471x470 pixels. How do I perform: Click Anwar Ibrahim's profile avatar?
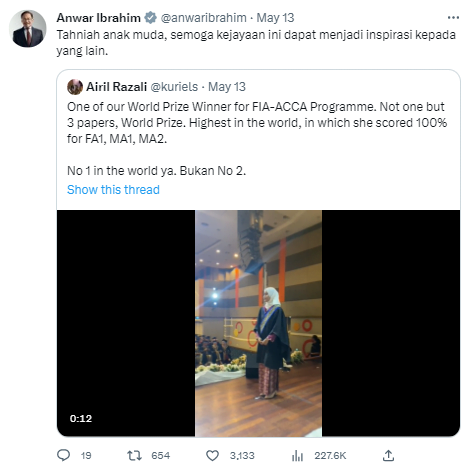(28, 28)
